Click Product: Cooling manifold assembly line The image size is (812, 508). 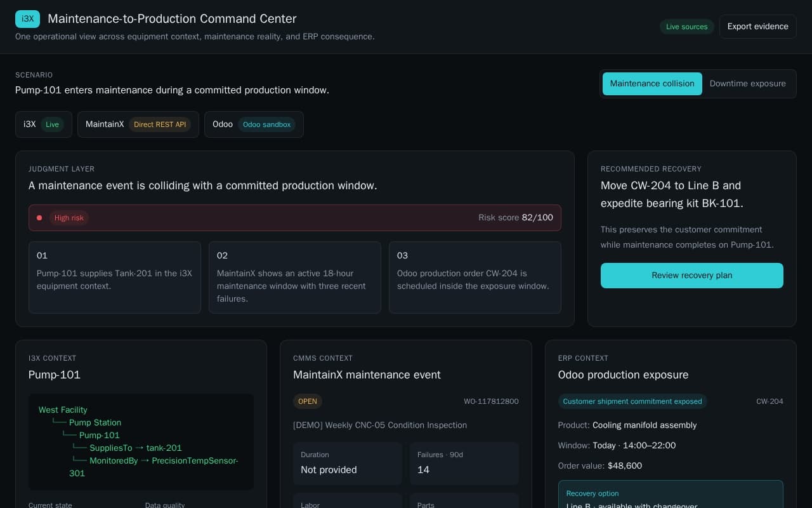tap(627, 425)
